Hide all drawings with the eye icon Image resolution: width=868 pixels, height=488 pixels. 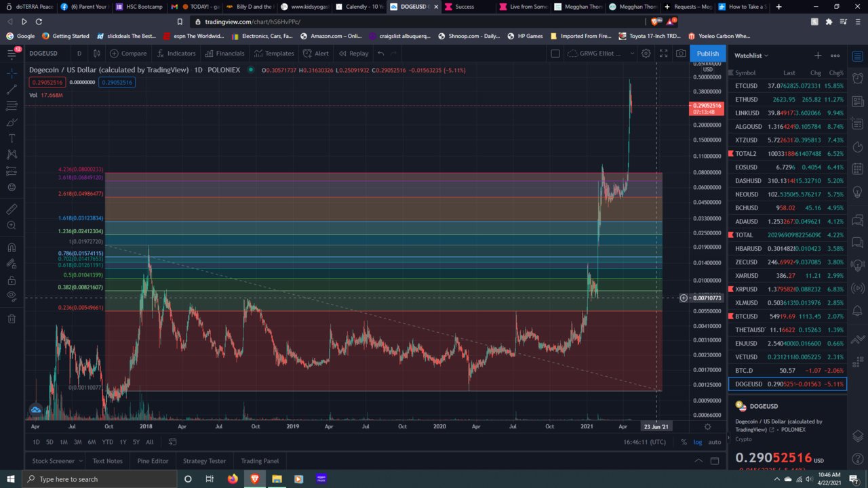[x=11, y=296]
